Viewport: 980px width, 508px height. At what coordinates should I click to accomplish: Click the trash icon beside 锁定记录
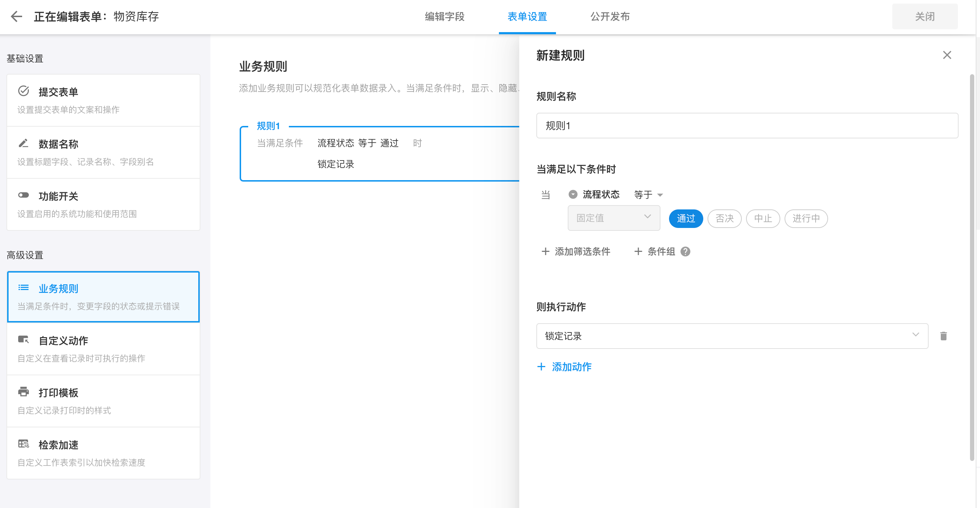tap(943, 336)
